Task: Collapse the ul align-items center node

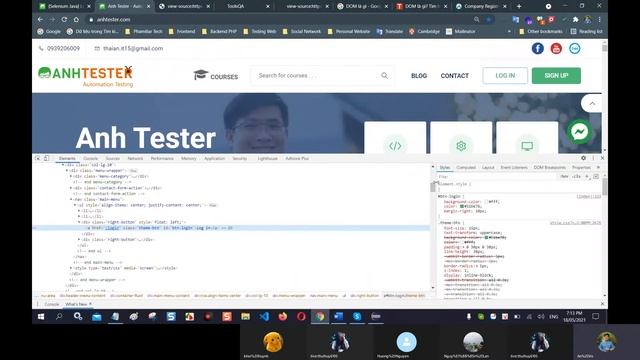Action: [75, 205]
